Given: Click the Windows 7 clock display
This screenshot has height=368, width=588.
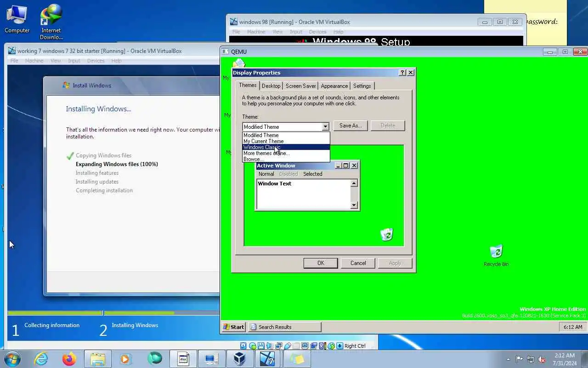Looking at the screenshot, I should point(565,359).
